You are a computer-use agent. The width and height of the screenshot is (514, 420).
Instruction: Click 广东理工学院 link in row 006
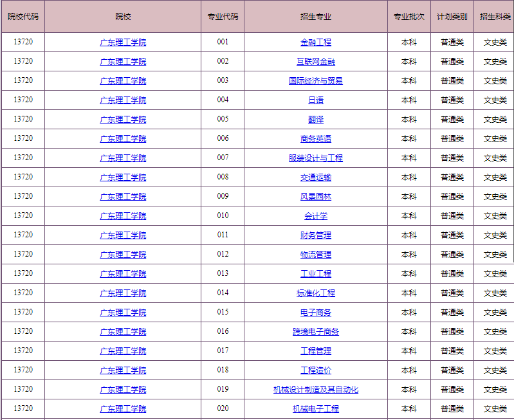123,139
